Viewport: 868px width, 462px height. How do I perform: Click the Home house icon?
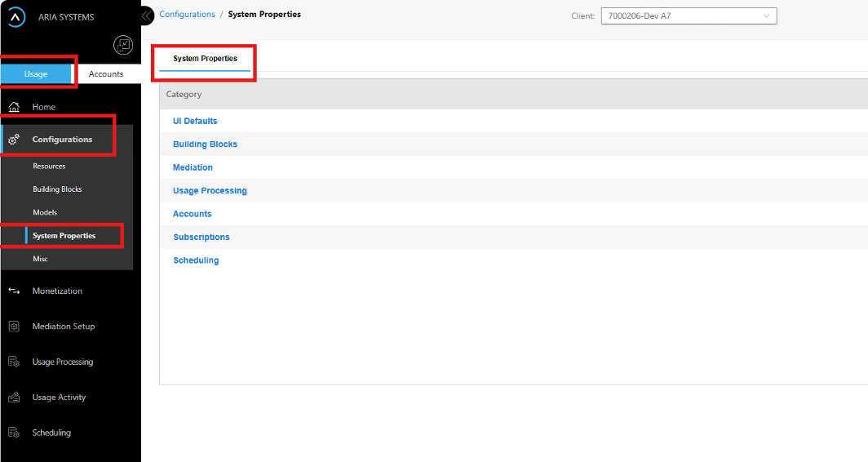pos(14,107)
